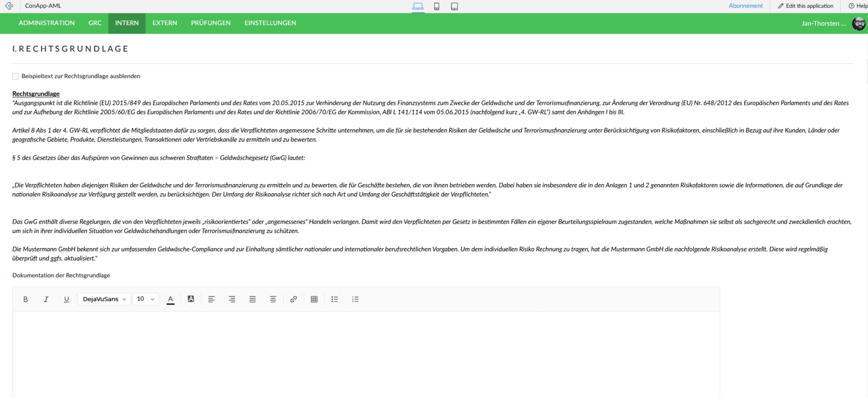
Task: Open the font size 10 dropdown
Action: [145, 299]
